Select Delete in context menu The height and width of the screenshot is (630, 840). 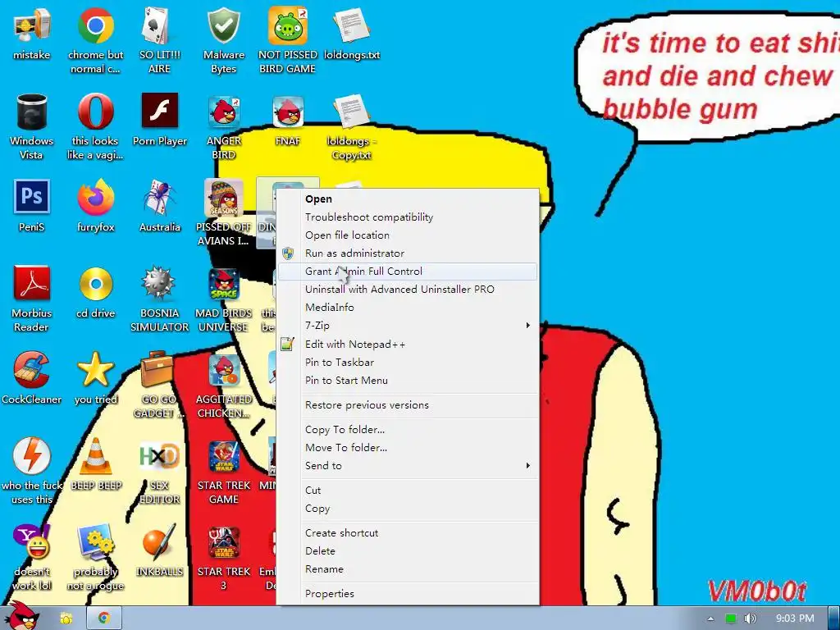tap(408, 550)
